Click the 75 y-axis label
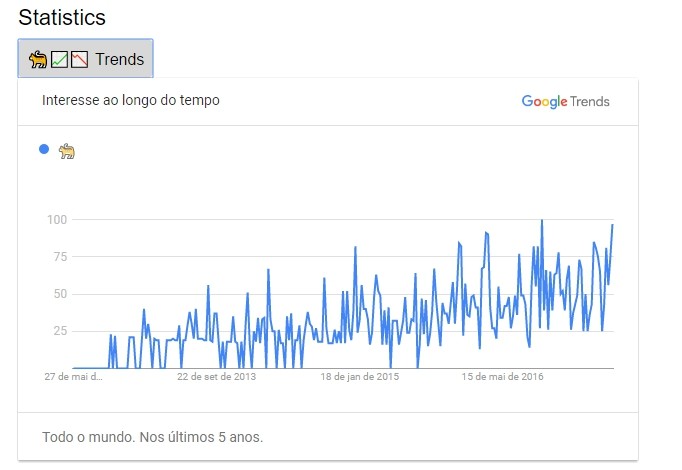This screenshot has height=470, width=682. 59,256
